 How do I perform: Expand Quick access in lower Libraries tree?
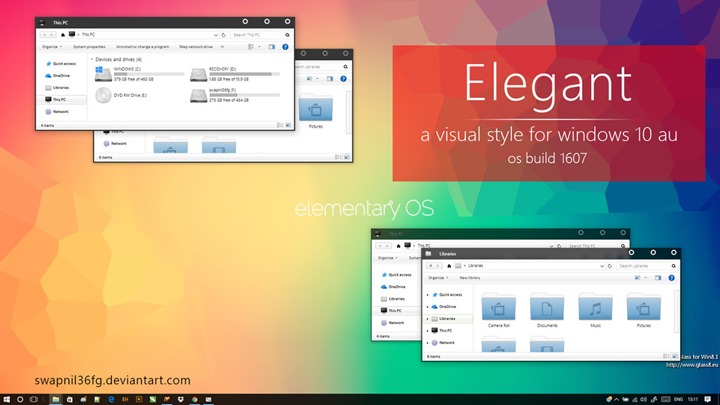(x=428, y=295)
